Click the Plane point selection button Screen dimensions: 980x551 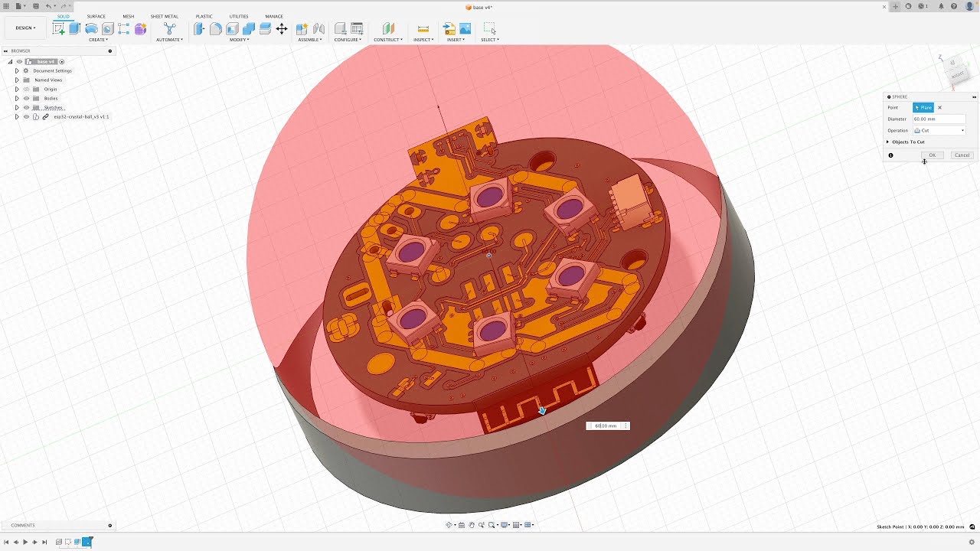(x=923, y=108)
